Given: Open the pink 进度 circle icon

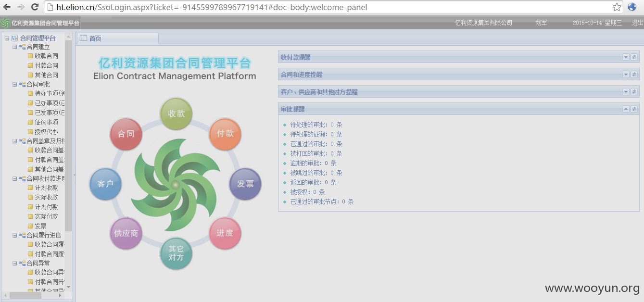Looking at the screenshot, I should (x=225, y=233).
